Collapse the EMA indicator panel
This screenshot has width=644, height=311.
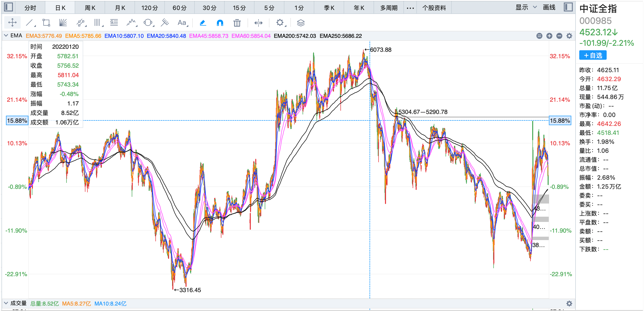coord(6,36)
